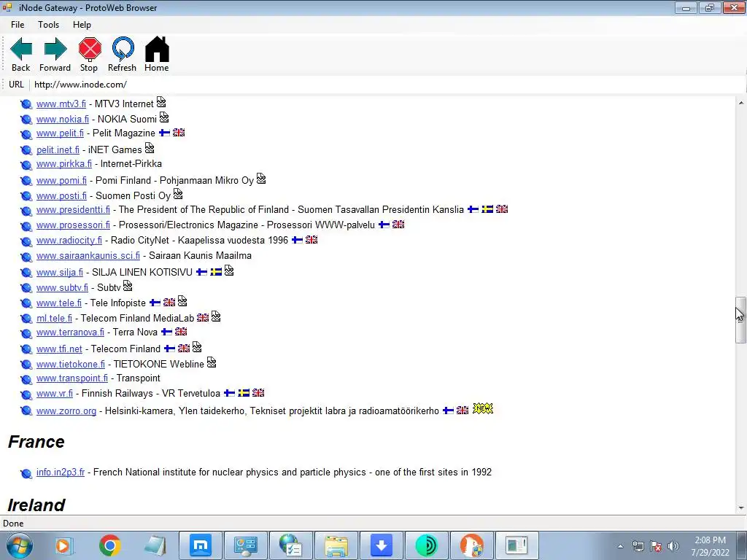The image size is (747, 560).
Task: Open the www.presidentti.fi link
Action: (x=73, y=210)
